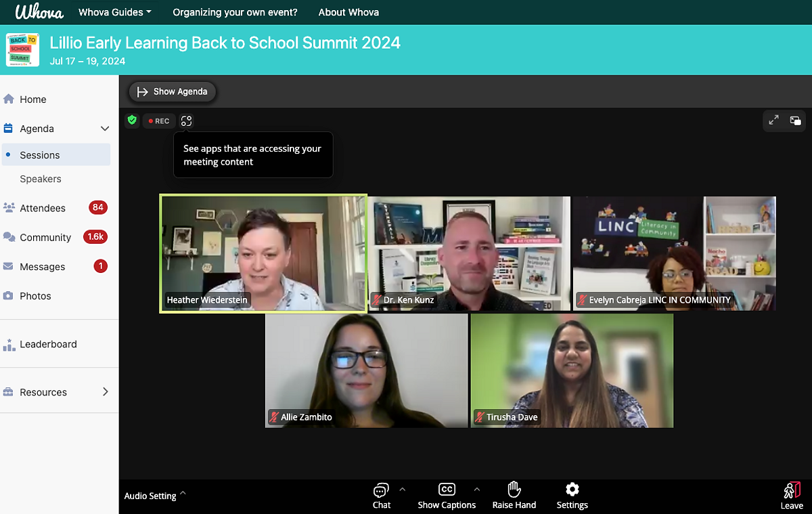Expand the Audio Setting caret

click(x=183, y=494)
